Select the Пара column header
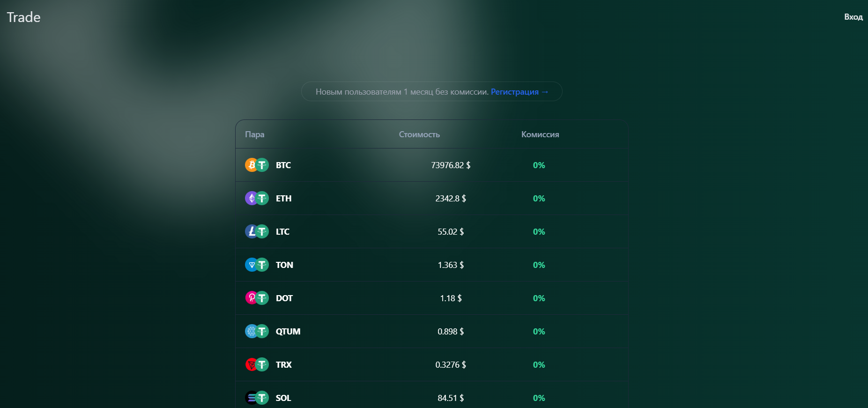 pyautogui.click(x=254, y=134)
